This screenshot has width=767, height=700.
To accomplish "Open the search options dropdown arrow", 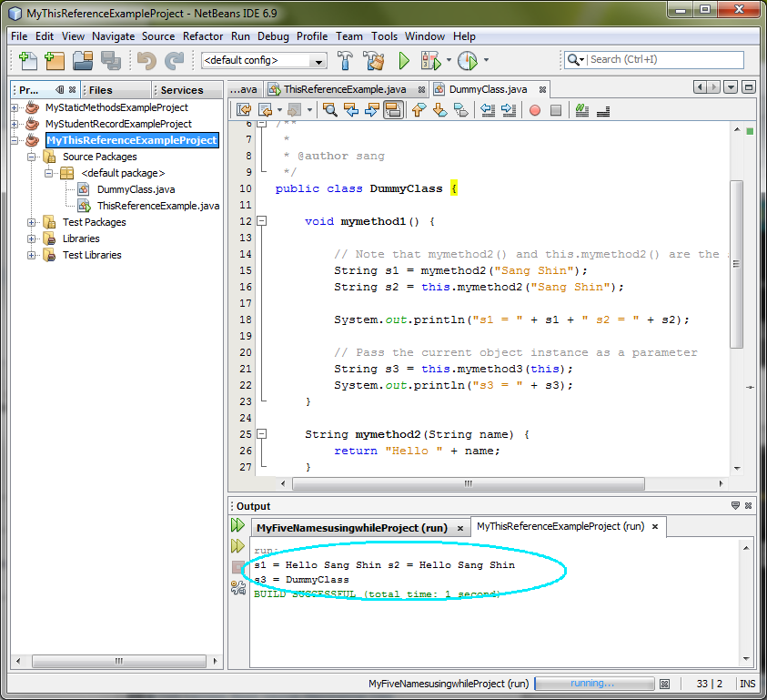I will (581, 60).
